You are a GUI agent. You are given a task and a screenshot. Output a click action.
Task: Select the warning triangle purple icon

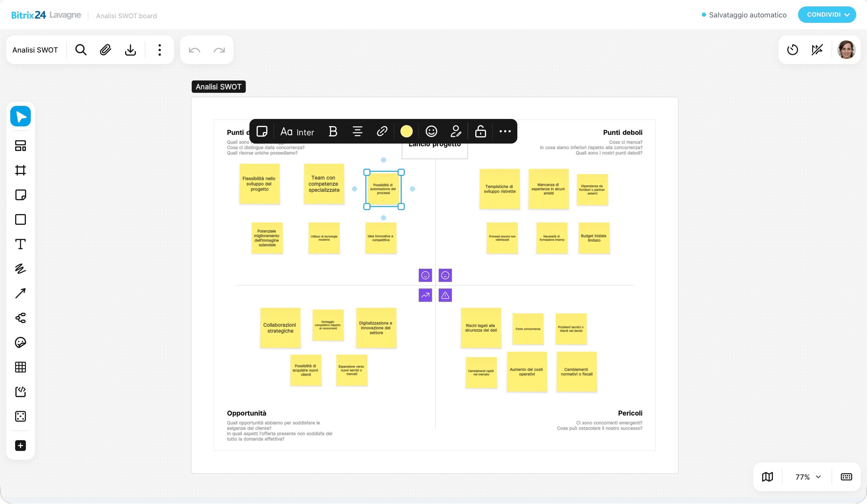(x=445, y=295)
